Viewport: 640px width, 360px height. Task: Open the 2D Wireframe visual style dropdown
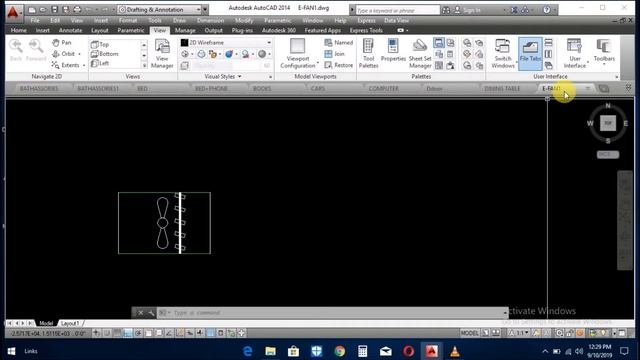226,42
